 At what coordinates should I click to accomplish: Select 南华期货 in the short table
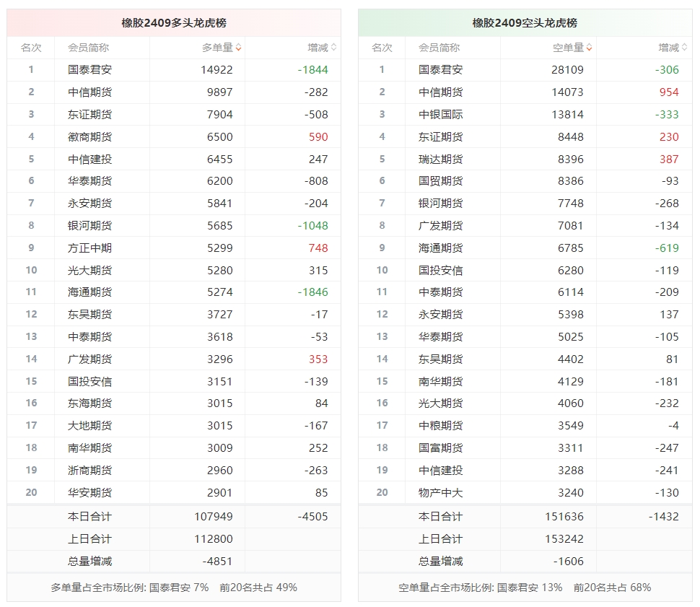[x=441, y=381]
